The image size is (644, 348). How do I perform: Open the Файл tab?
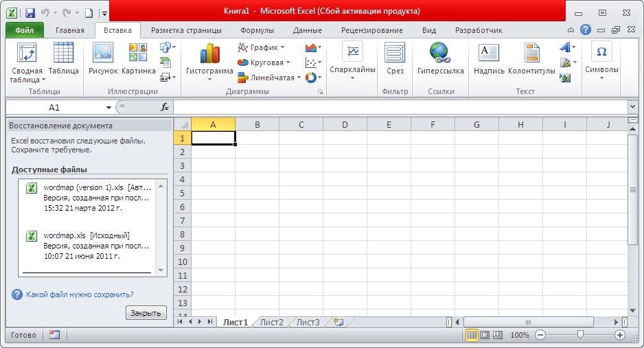click(x=25, y=30)
